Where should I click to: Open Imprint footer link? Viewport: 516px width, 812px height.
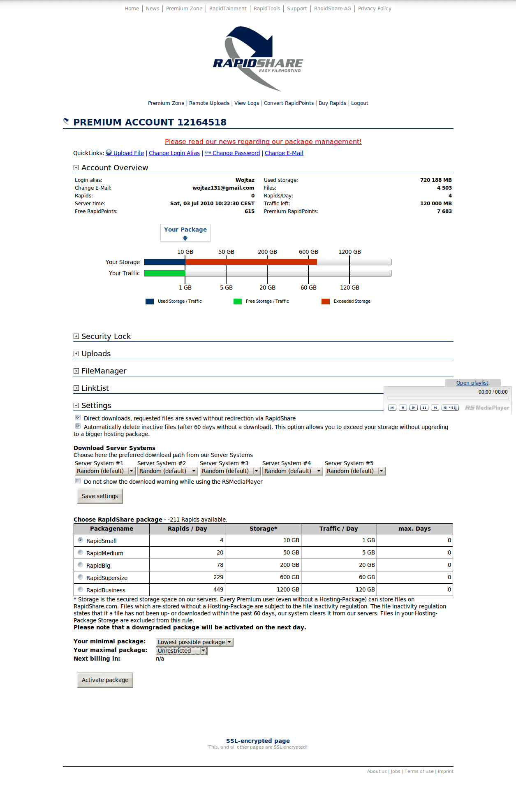click(446, 771)
